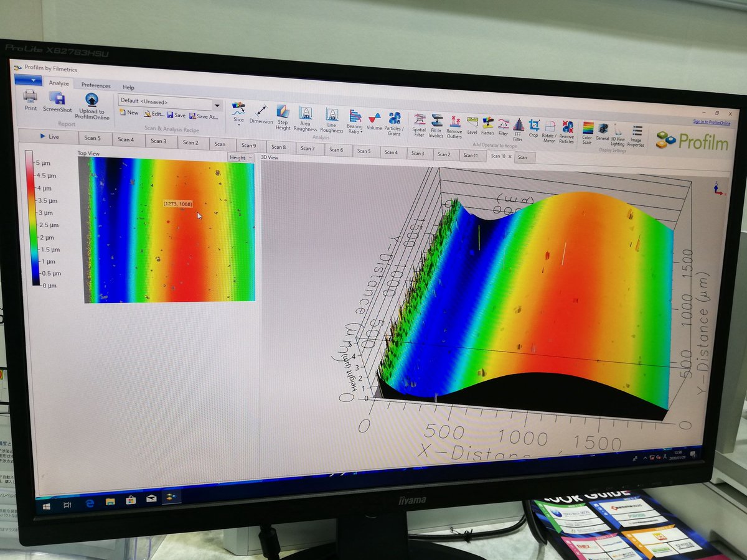Add the Flatten operator
The height and width of the screenshot is (560, 747).
click(x=488, y=126)
